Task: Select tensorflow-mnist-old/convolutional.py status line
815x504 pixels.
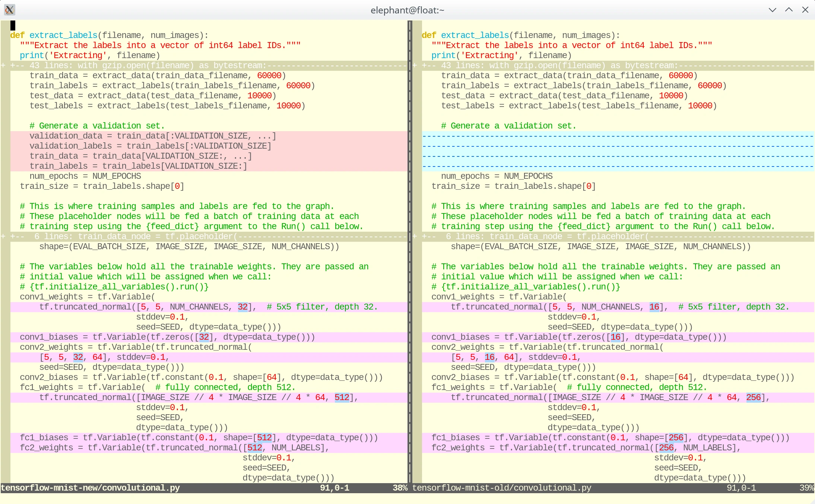Action: click(502, 488)
